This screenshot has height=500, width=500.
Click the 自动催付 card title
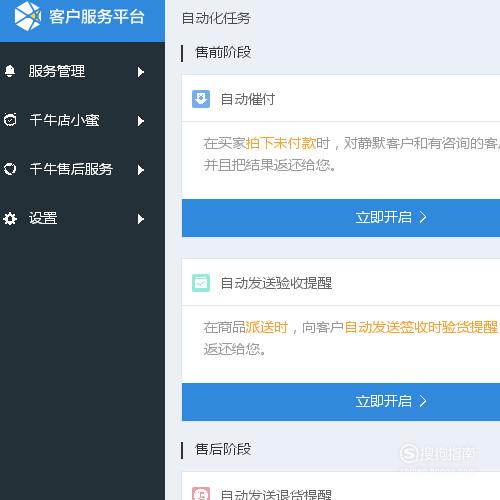248,99
